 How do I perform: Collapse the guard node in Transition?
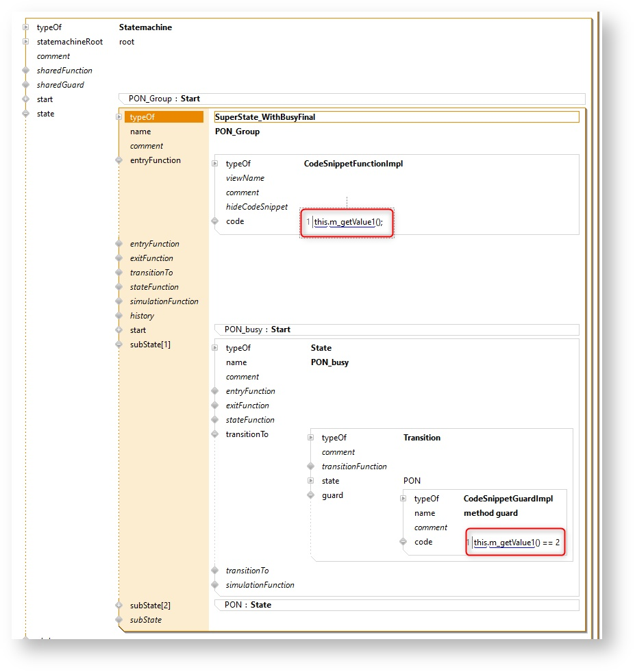(310, 495)
